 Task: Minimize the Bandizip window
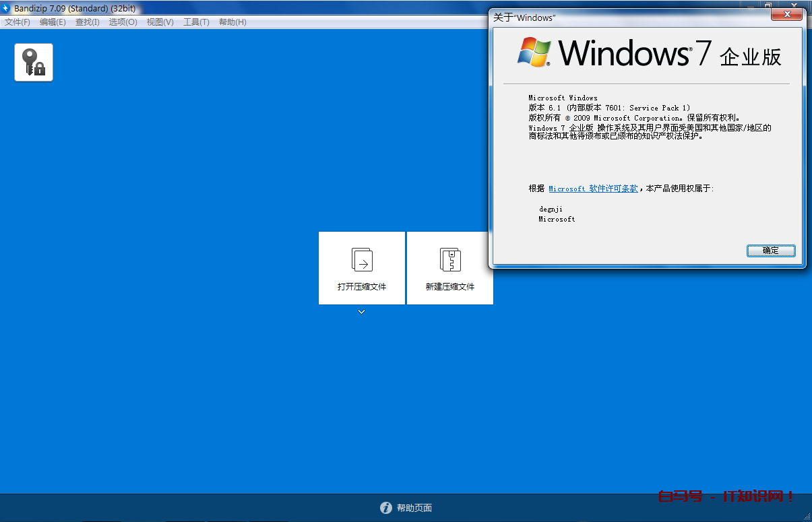750,5
